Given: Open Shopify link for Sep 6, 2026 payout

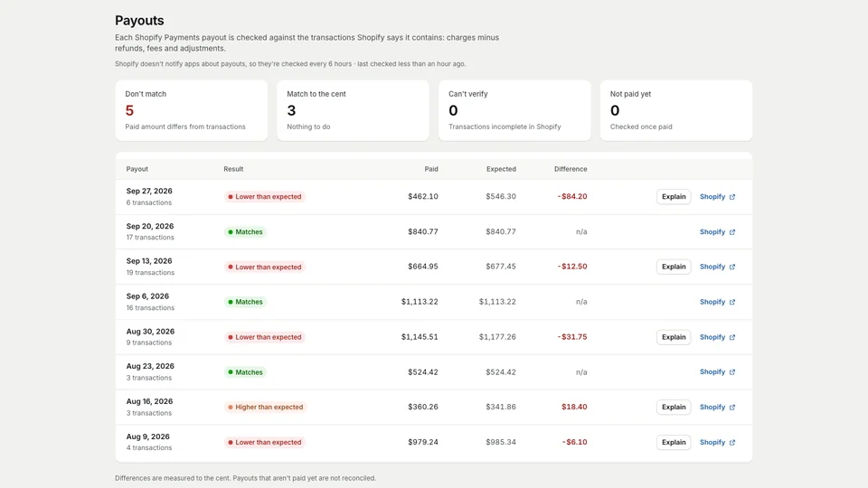Looking at the screenshot, I should (717, 302).
